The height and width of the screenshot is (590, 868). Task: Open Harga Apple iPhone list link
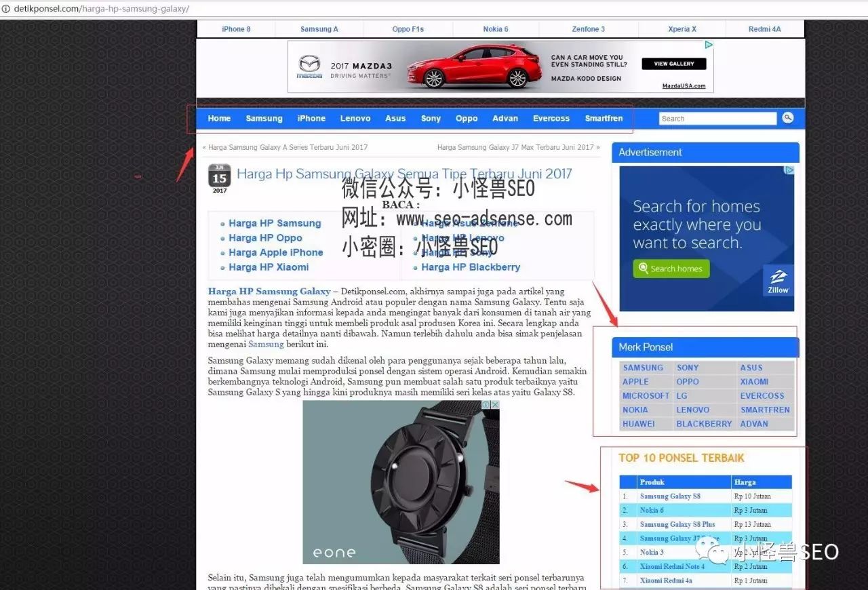point(275,252)
